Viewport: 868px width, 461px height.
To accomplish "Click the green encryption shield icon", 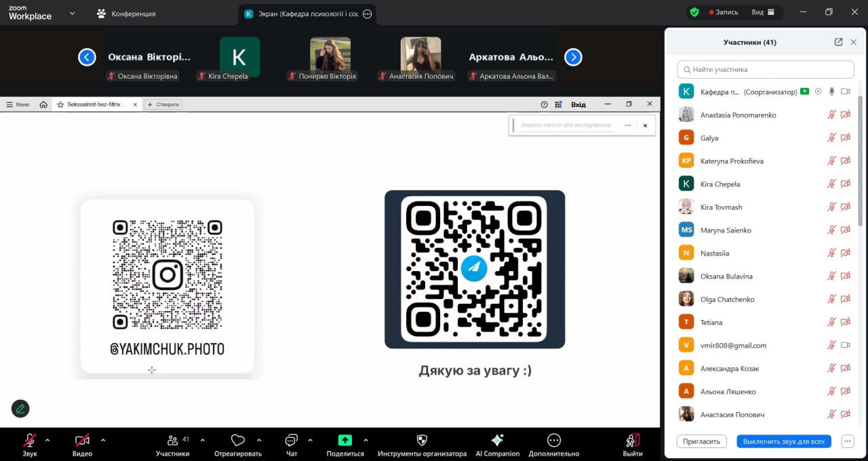I will point(694,12).
